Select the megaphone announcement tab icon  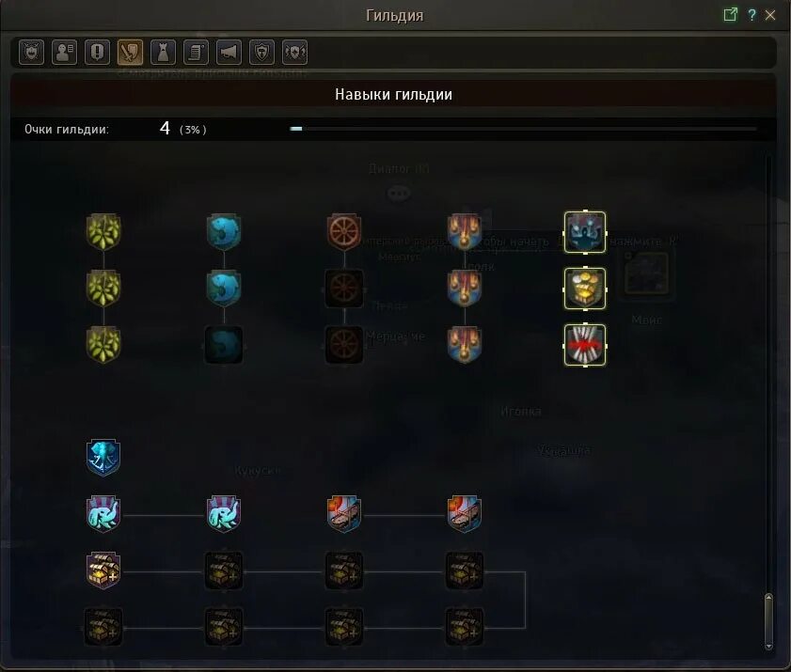[229, 52]
